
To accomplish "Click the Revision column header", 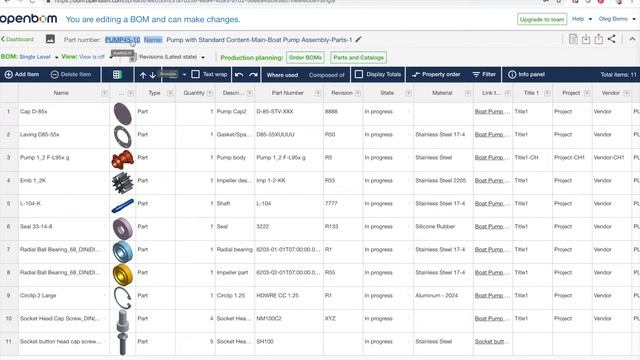I will tap(342, 93).
